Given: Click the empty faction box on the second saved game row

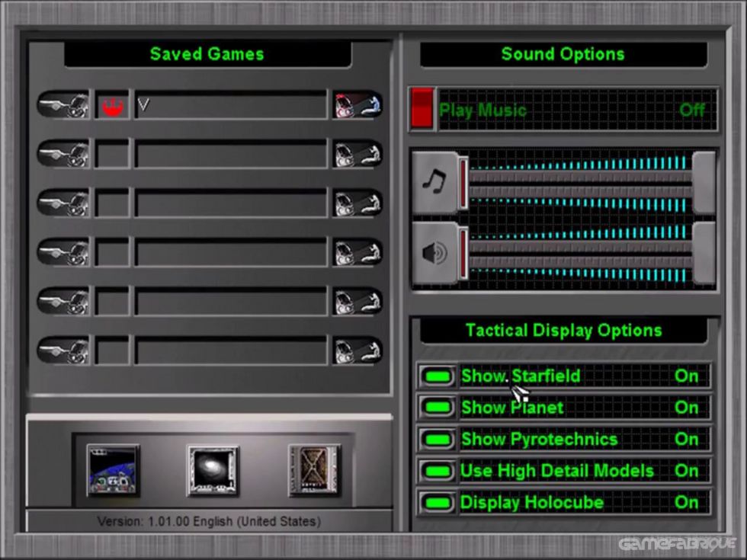Looking at the screenshot, I should point(113,154).
